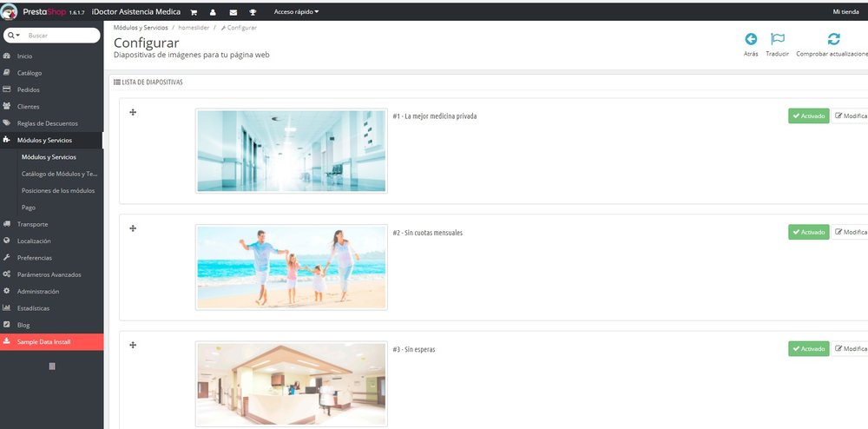The width and height of the screenshot is (868, 429).
Task: Click the Estadísticas bar chart icon
Action: [x=7, y=307]
